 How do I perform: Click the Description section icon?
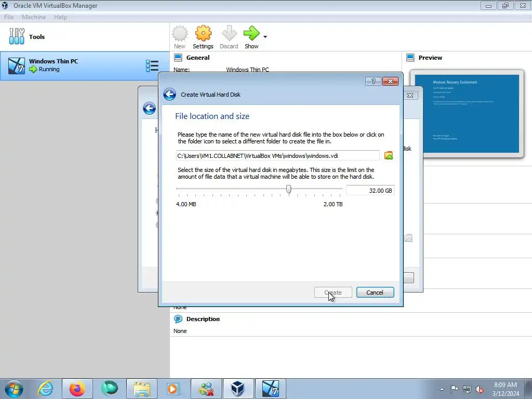(x=178, y=319)
